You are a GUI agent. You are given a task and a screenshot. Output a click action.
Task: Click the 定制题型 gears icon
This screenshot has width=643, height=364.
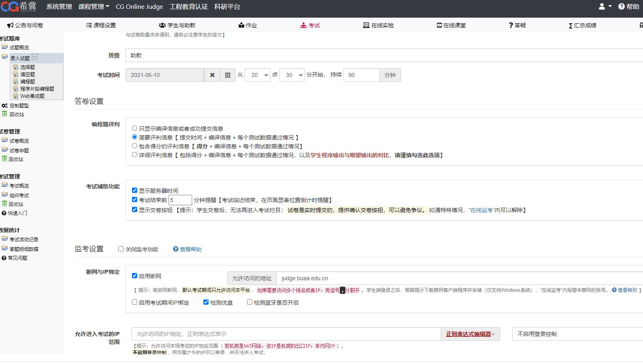pos(5,105)
